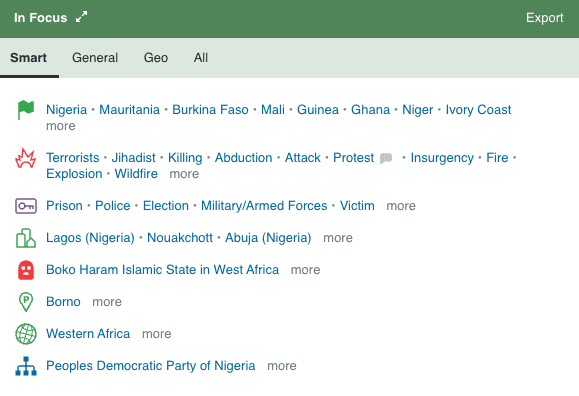Viewport: 579px width, 396px height.
Task: Open Boko Haram Islamic State in West Africa
Action: (162, 270)
